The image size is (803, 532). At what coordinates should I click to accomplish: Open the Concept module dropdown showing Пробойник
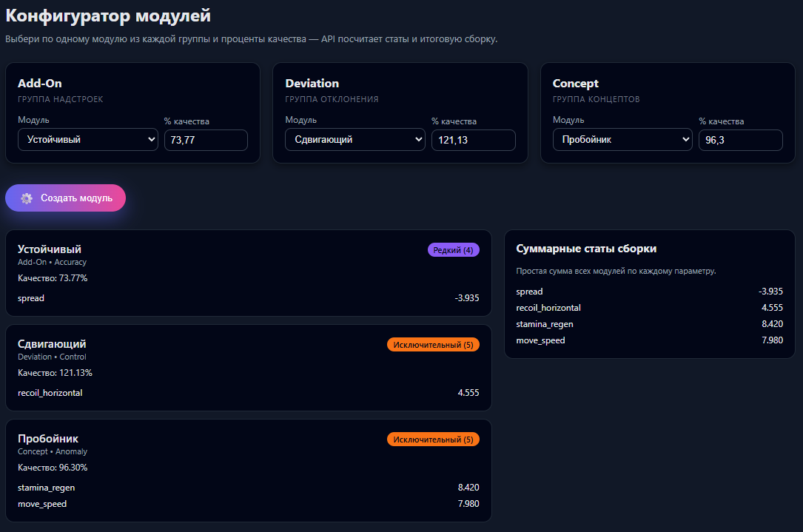point(622,140)
